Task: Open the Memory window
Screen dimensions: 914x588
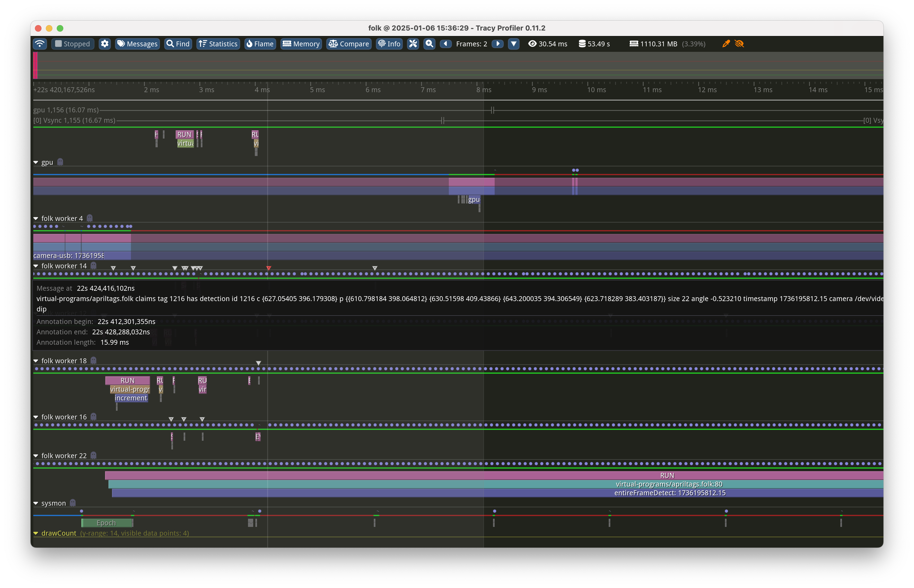Action: pos(301,44)
